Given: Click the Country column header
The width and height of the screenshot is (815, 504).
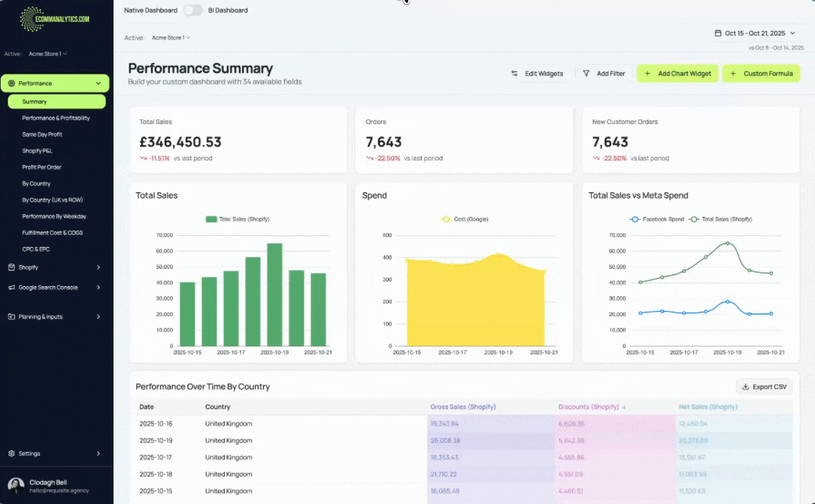Looking at the screenshot, I should (217, 407).
